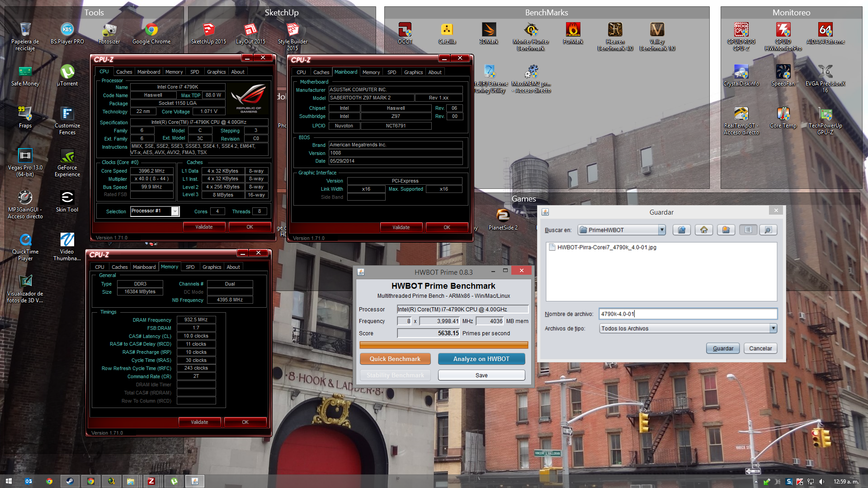
Task: Open the FurMark desktop shortcut
Action: tap(573, 34)
